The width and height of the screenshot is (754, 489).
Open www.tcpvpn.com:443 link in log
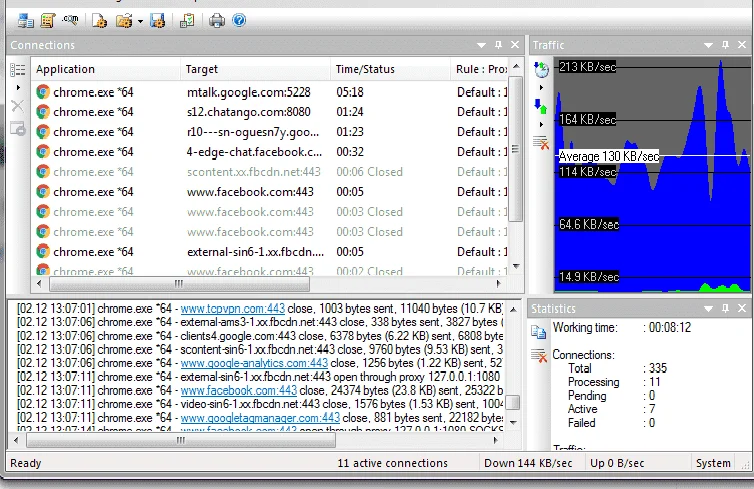coord(233,308)
